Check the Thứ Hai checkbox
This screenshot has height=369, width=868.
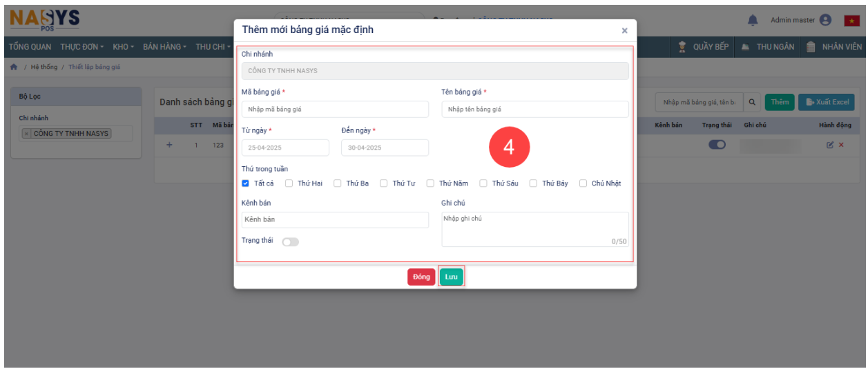[289, 183]
